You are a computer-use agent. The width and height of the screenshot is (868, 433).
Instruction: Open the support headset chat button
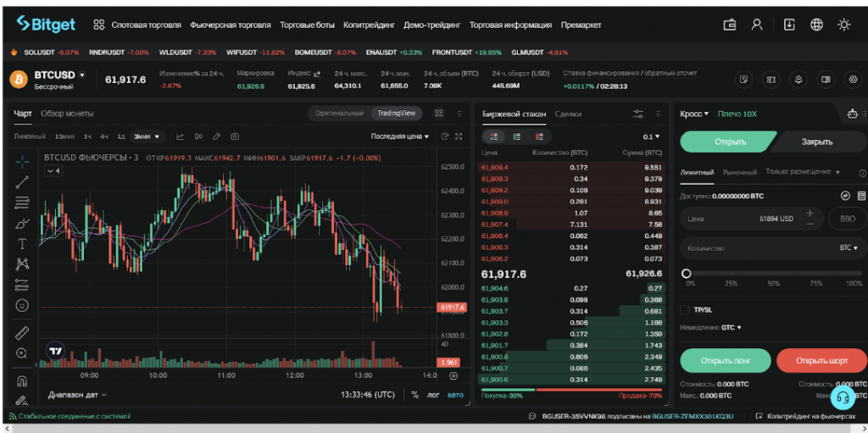point(843,397)
